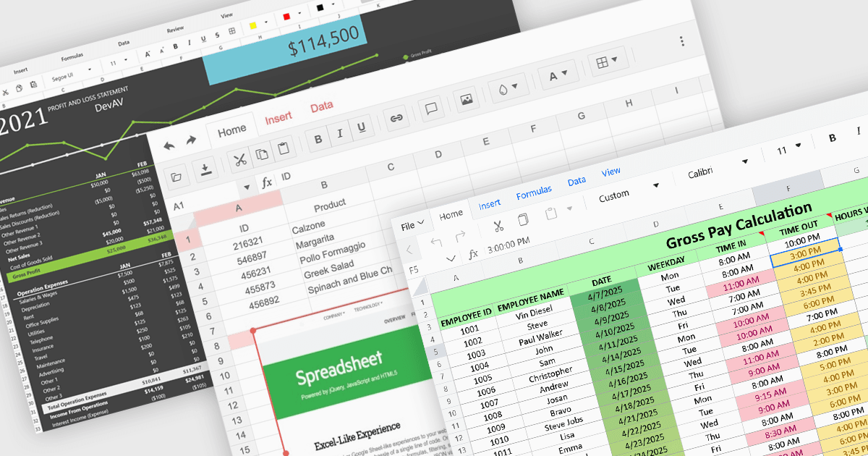Screen dimensions: 868x456
Task: Click borders grid icon in DevAV window
Action: tap(233, 33)
